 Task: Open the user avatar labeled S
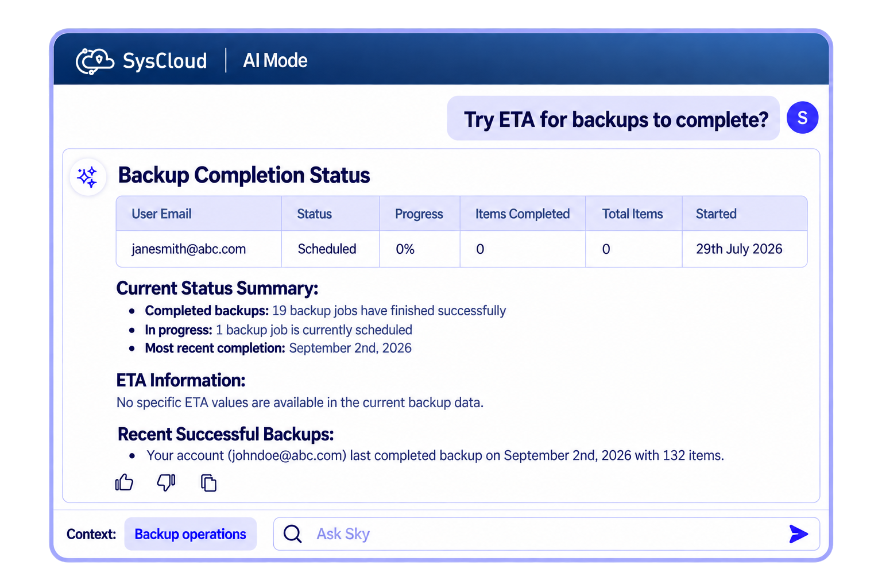point(802,118)
